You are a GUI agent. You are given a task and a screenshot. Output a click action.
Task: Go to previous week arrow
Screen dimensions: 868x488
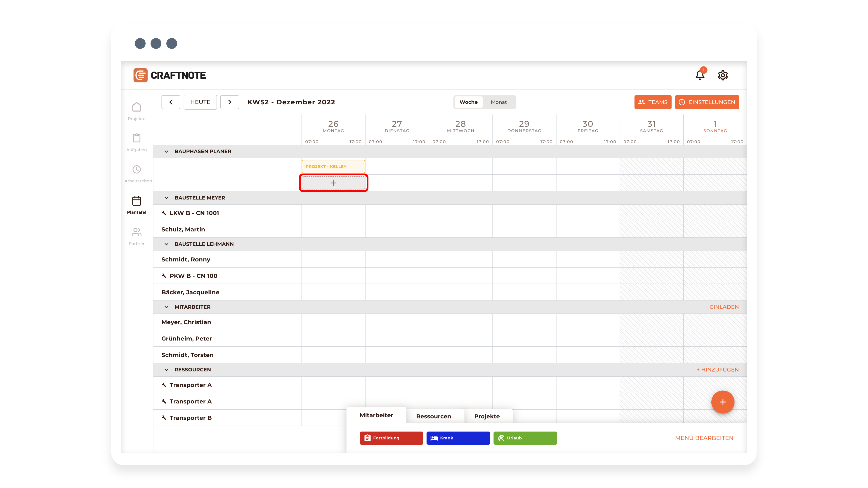pos(171,102)
